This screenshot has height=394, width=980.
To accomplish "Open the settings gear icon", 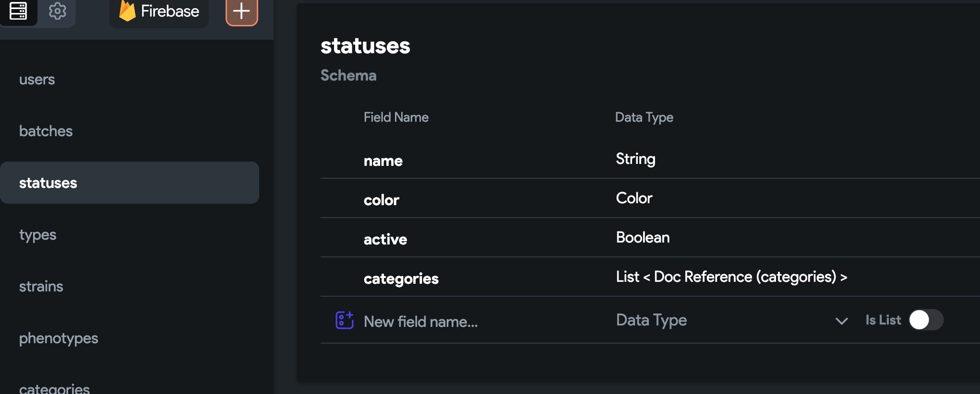I will (58, 11).
